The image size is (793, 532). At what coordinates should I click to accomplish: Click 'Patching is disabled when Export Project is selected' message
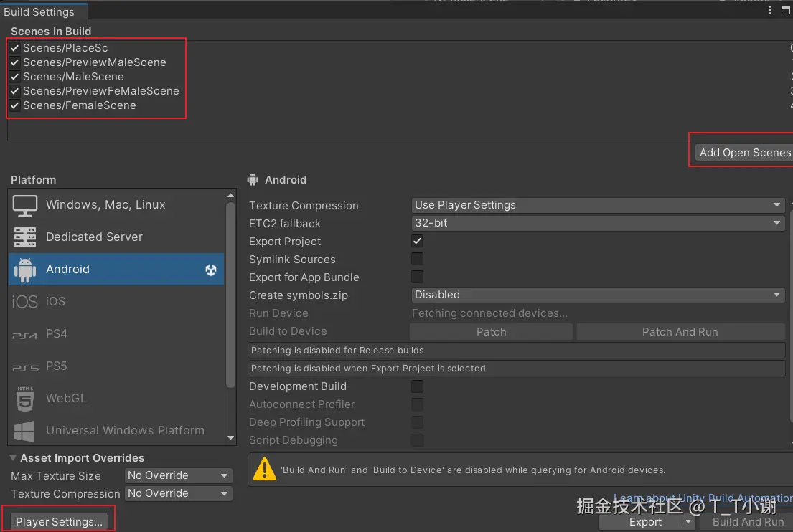517,369
